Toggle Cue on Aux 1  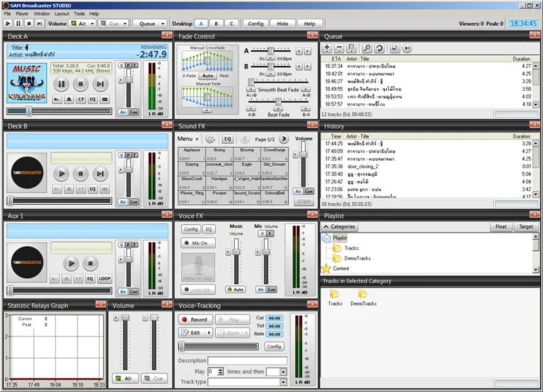pyautogui.click(x=134, y=292)
